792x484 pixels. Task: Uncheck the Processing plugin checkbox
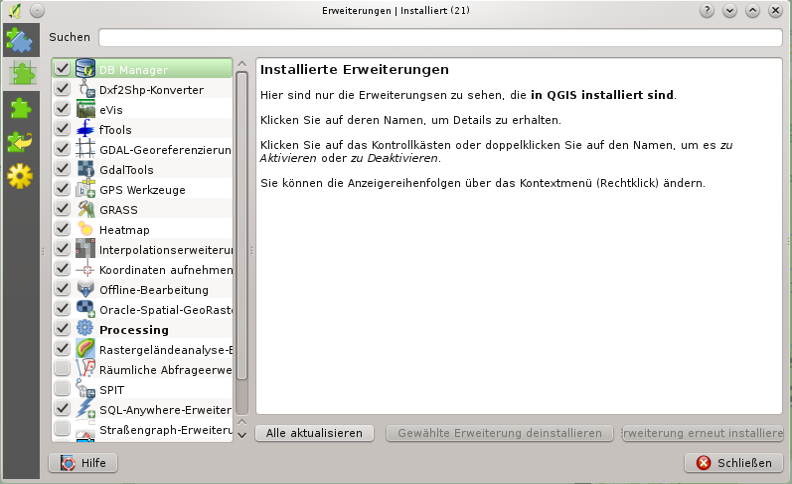(62, 328)
